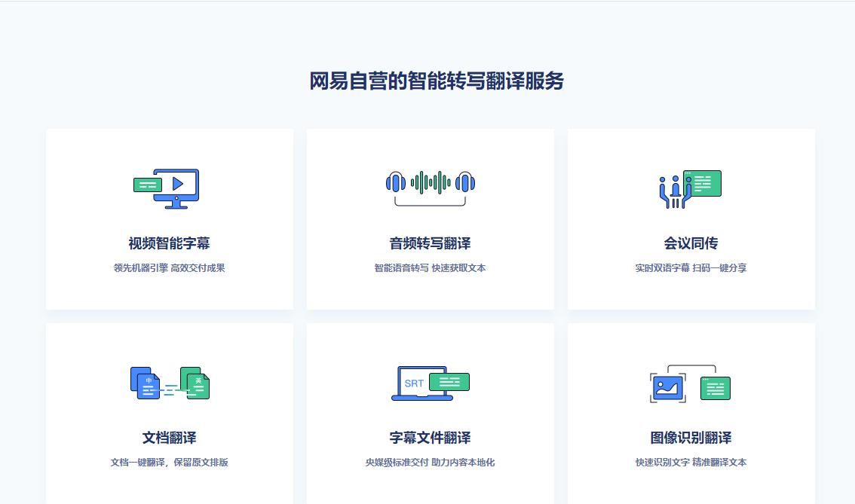Click the text 央媒级标准交付 助力内容本地化
This screenshot has height=504, width=855.
click(x=431, y=463)
